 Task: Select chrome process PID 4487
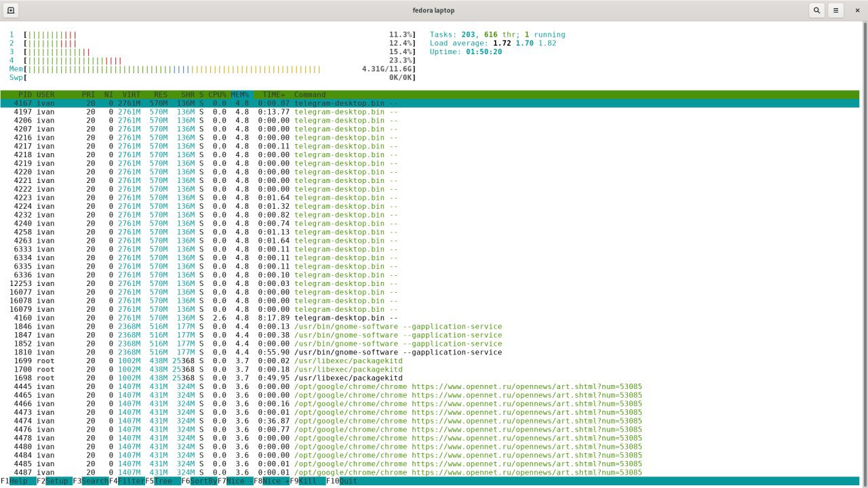tap(430, 472)
